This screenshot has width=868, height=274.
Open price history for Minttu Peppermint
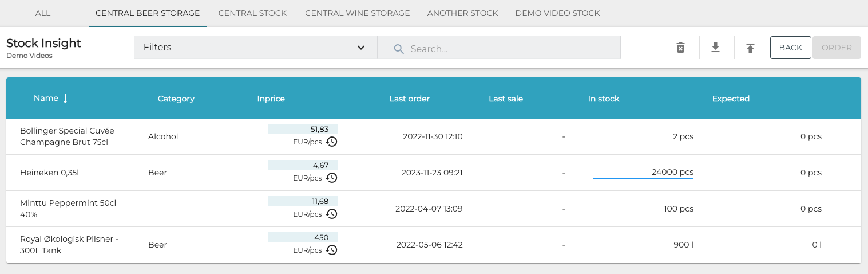tap(331, 214)
